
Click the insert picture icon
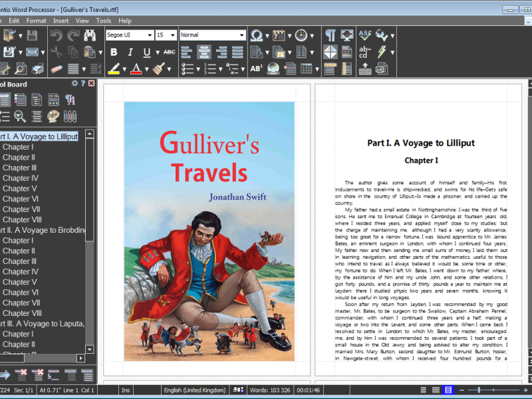(x=279, y=52)
